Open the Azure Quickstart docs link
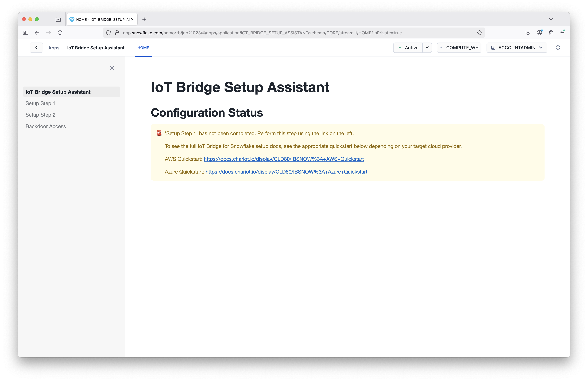 coord(286,172)
